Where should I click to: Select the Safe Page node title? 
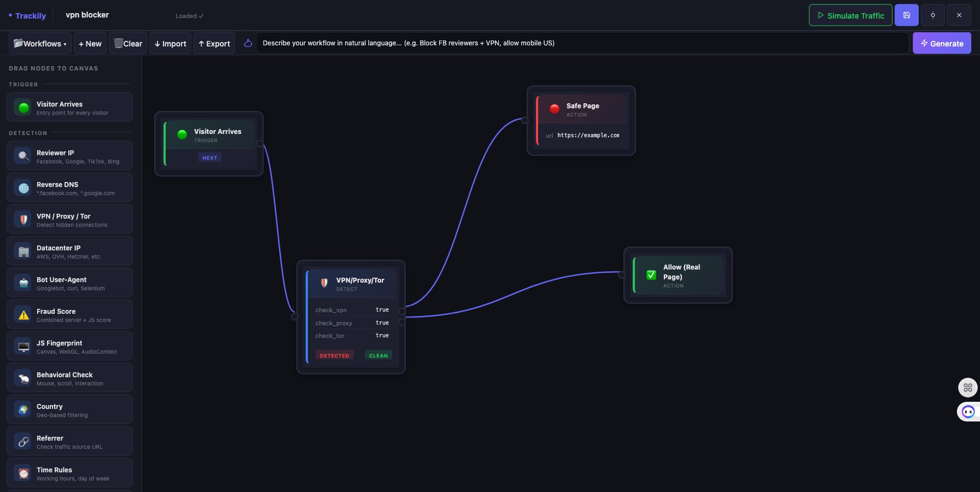tap(583, 106)
